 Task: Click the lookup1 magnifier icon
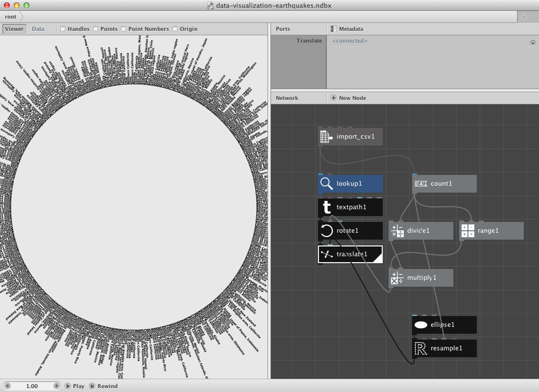click(326, 184)
